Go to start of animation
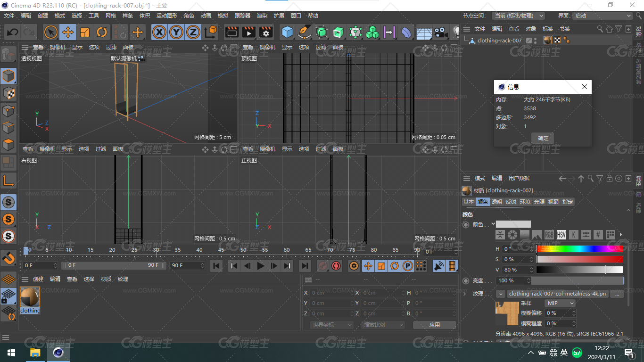Viewport: 644px width, 362px height. (x=216, y=266)
